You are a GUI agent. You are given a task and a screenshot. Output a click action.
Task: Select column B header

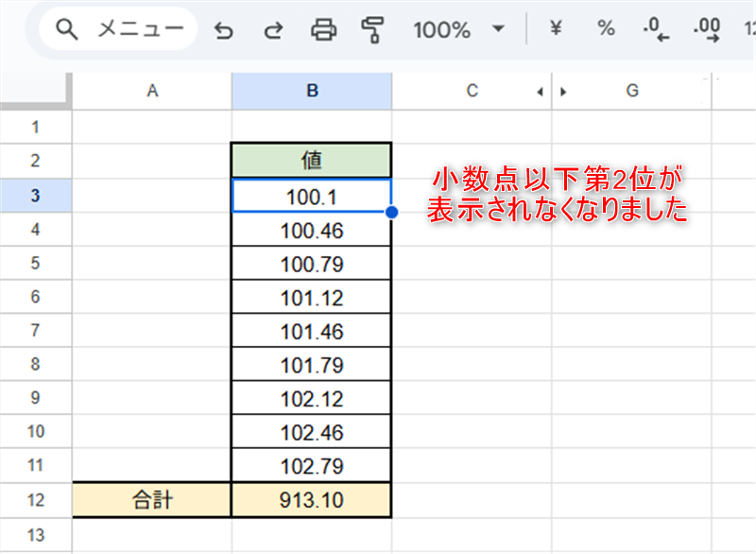(311, 91)
